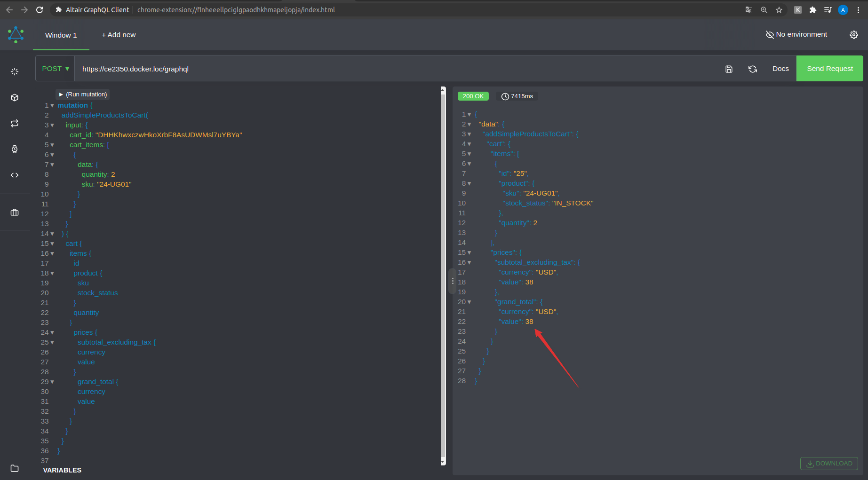The width and height of the screenshot is (868, 480).
Task: Open the folder icon at sidebar bottom
Action: coord(15,468)
